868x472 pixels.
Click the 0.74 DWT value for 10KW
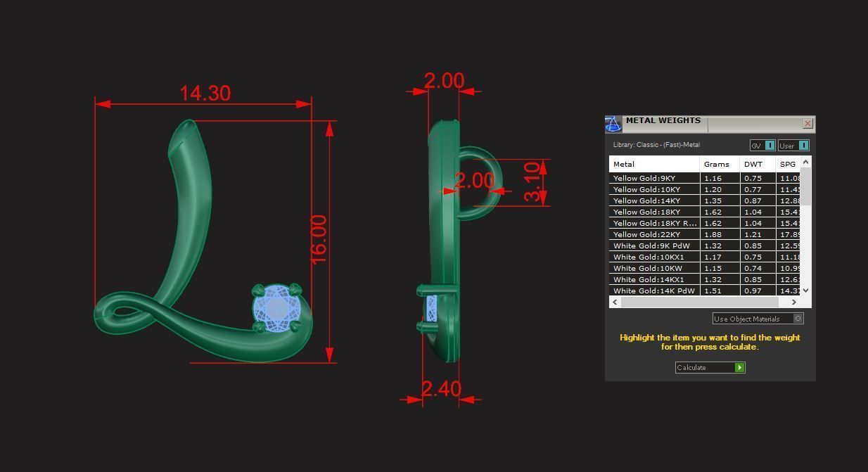click(x=753, y=268)
